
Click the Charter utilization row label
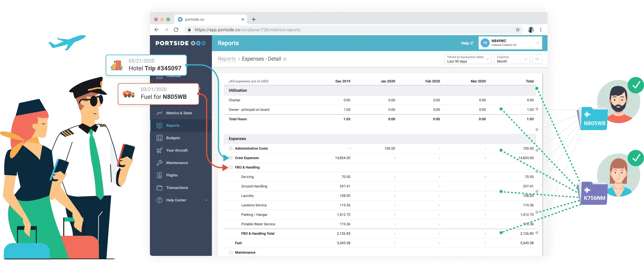click(x=234, y=100)
